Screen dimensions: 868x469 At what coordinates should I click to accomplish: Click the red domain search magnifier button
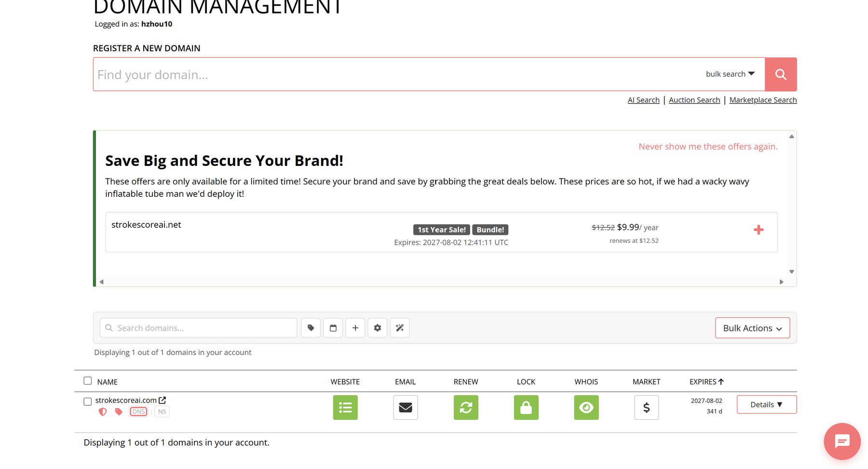pos(780,74)
